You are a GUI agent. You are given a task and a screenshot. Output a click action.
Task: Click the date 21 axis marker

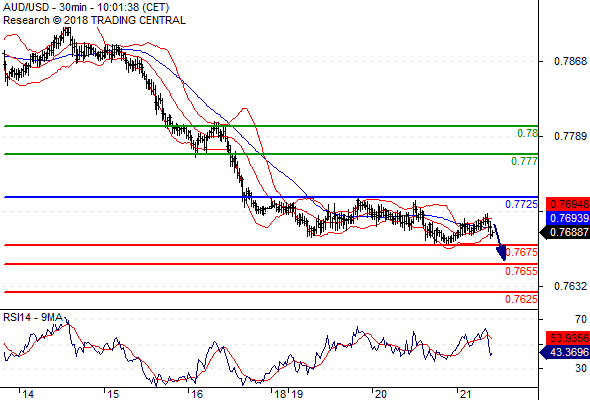click(x=465, y=394)
